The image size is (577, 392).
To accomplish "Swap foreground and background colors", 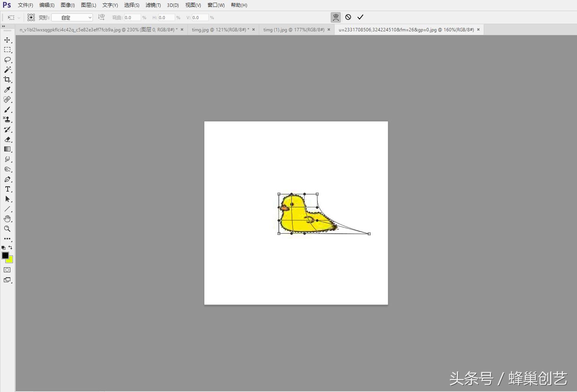I will pyautogui.click(x=10, y=247).
